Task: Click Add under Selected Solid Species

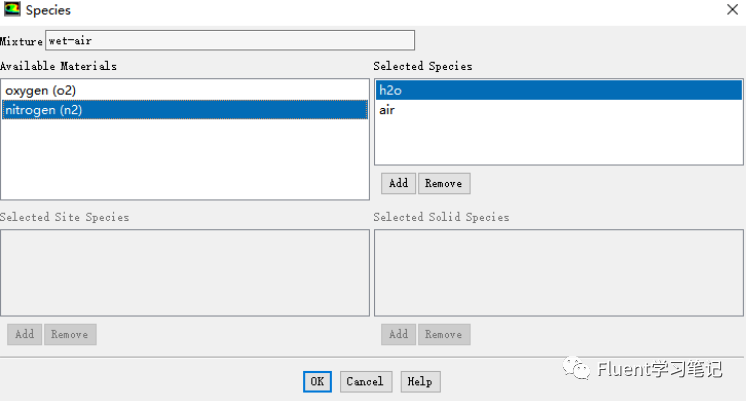Action: coord(398,334)
